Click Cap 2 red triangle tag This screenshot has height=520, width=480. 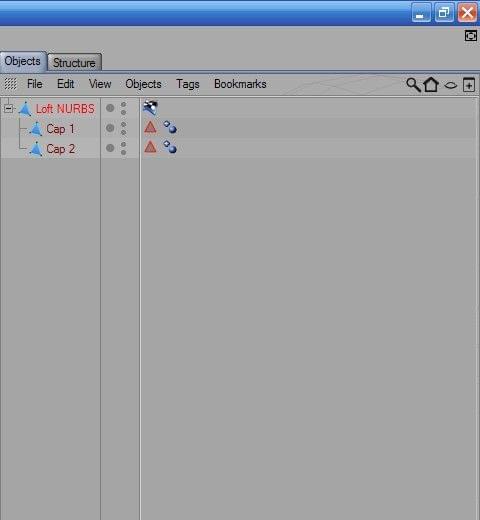click(x=150, y=147)
